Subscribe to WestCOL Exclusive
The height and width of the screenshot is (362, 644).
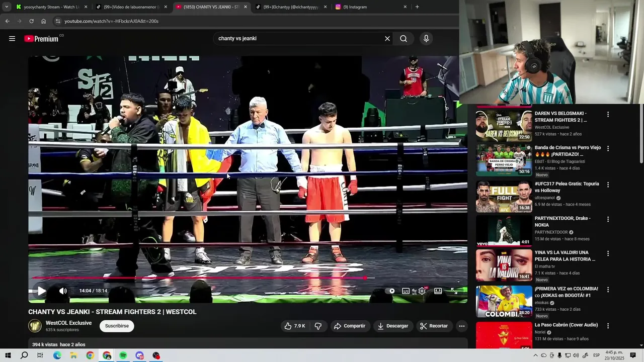point(117,326)
